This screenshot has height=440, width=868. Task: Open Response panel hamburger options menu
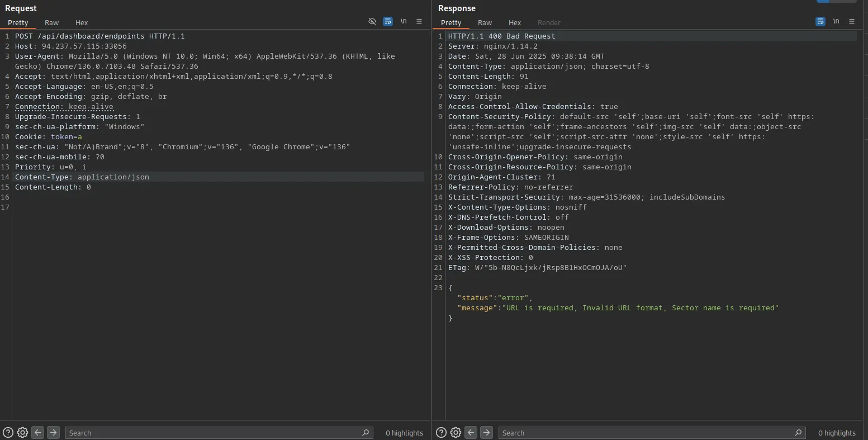point(852,22)
